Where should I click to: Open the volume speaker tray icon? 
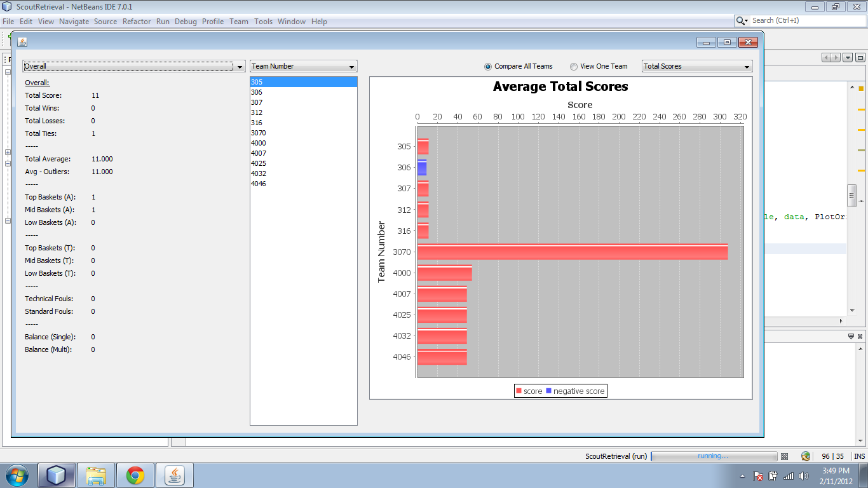[x=804, y=476]
